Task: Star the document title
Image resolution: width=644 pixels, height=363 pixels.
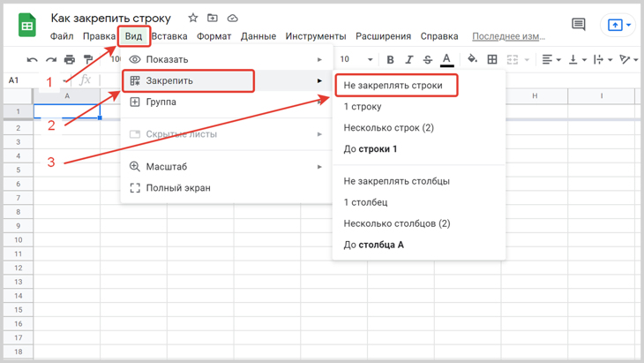Action: (192, 18)
